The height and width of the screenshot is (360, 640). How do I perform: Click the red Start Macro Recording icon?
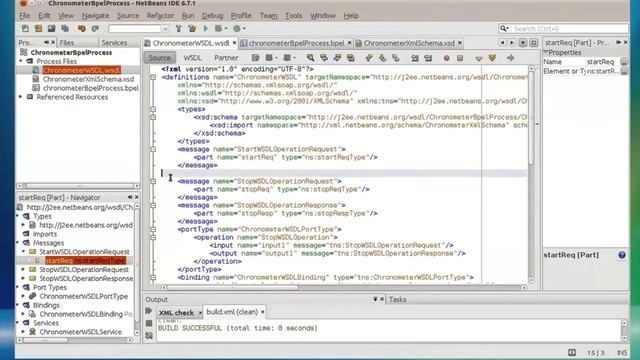coord(447,58)
